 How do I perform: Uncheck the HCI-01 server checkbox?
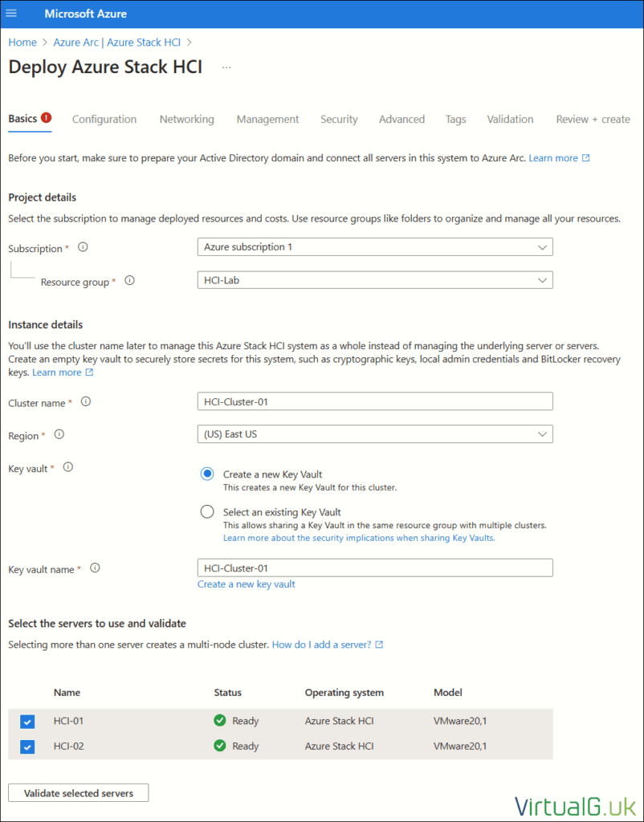[x=27, y=722]
